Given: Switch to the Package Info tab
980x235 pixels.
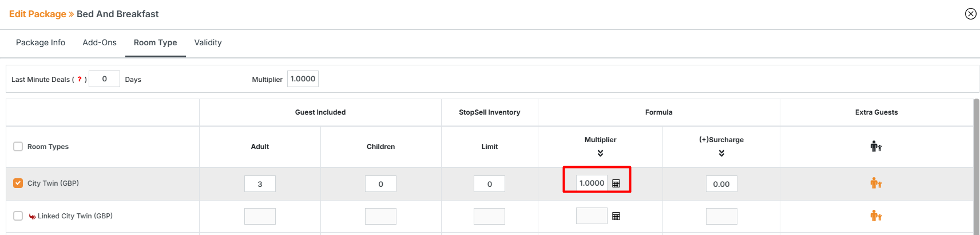Looking at the screenshot, I should pyautogui.click(x=41, y=42).
